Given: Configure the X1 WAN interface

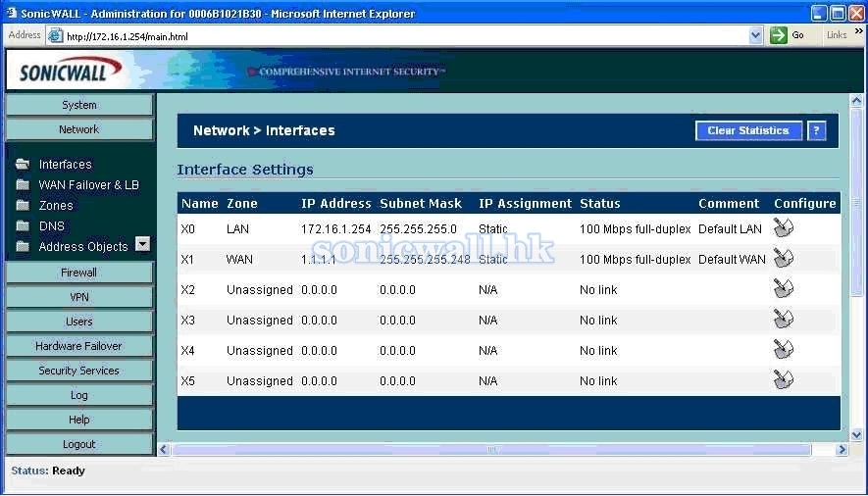Looking at the screenshot, I should click(784, 258).
